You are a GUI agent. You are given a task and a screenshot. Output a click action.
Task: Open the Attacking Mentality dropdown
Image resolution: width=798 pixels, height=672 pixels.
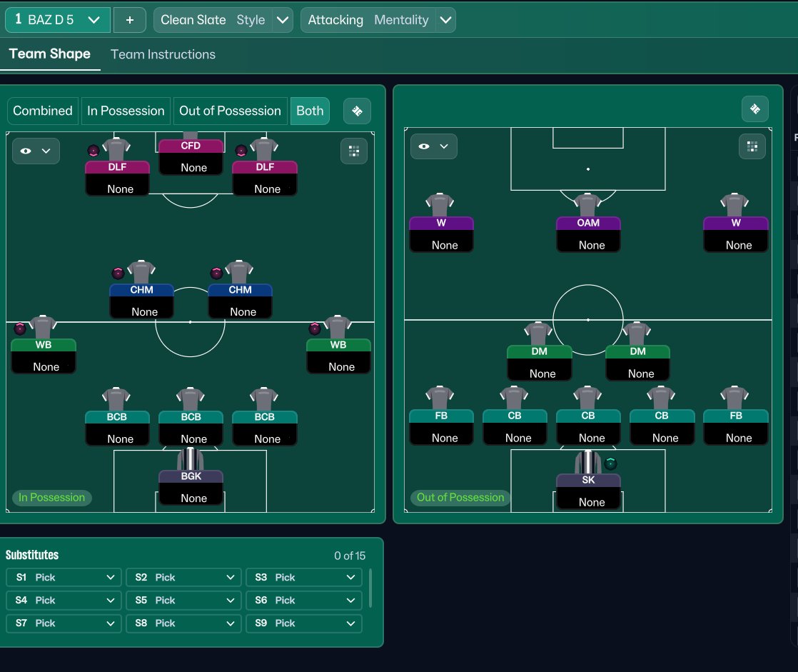click(x=378, y=20)
